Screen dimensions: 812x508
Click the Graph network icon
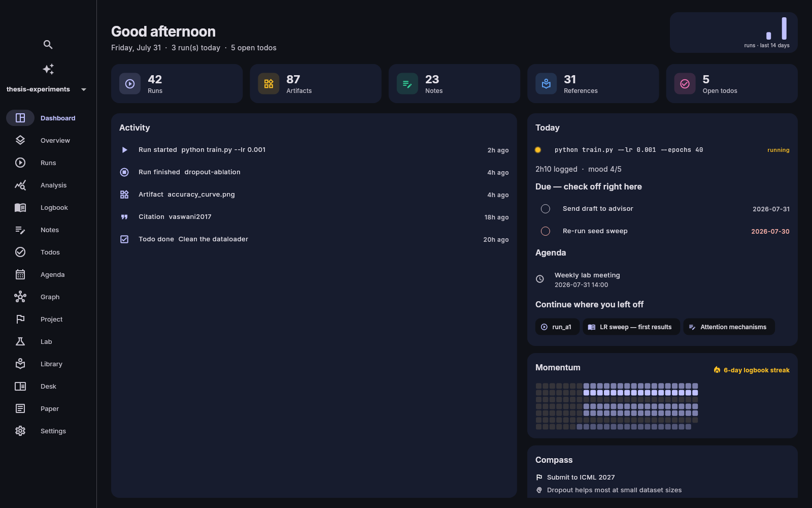[20, 297]
